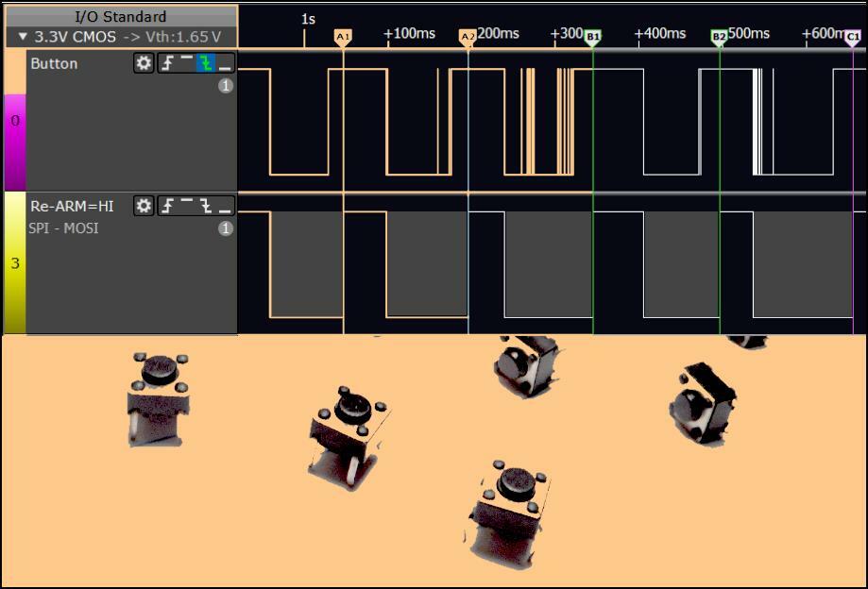Select the A1 timeline marker
This screenshot has width=868, height=589.
343,37
